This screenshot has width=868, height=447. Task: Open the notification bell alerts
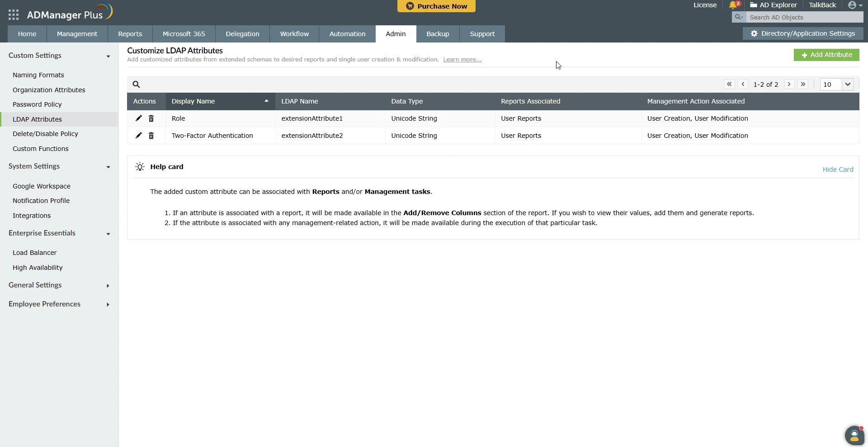point(734,5)
